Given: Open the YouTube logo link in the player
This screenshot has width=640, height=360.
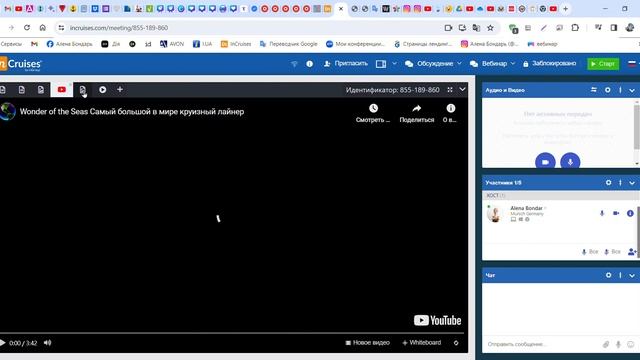Looking at the screenshot, I should click(x=438, y=320).
